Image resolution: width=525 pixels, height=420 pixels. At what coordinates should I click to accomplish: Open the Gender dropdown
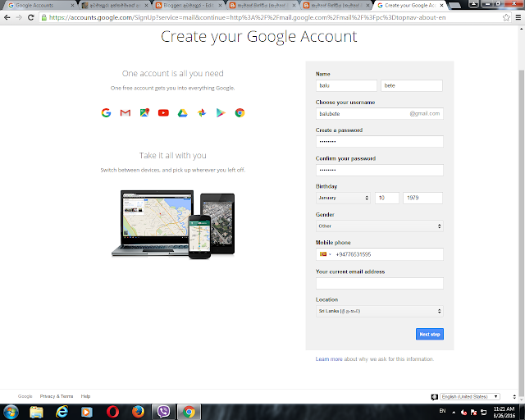click(x=379, y=226)
